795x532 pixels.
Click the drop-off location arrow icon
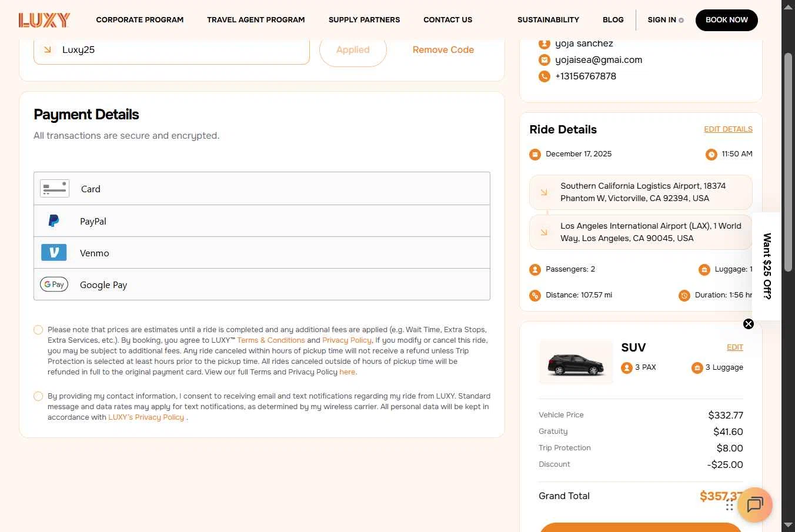544,232
